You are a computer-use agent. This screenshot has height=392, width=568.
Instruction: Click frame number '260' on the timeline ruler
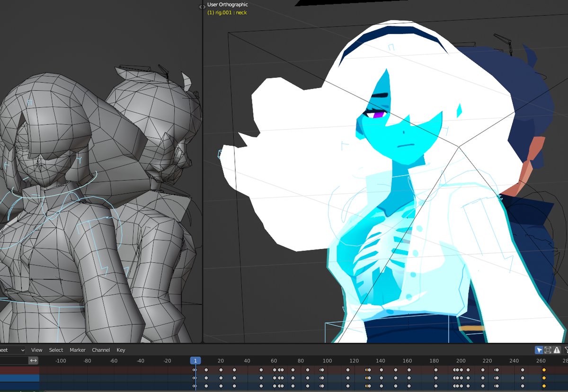[x=541, y=361]
